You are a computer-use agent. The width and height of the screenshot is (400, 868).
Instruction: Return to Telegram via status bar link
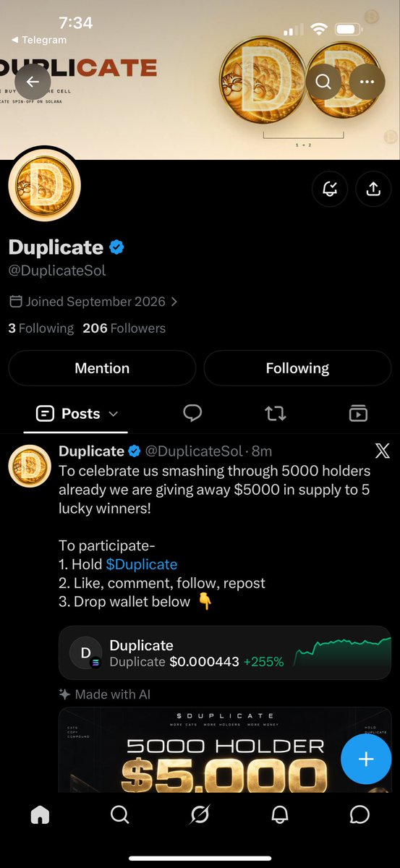(x=39, y=40)
